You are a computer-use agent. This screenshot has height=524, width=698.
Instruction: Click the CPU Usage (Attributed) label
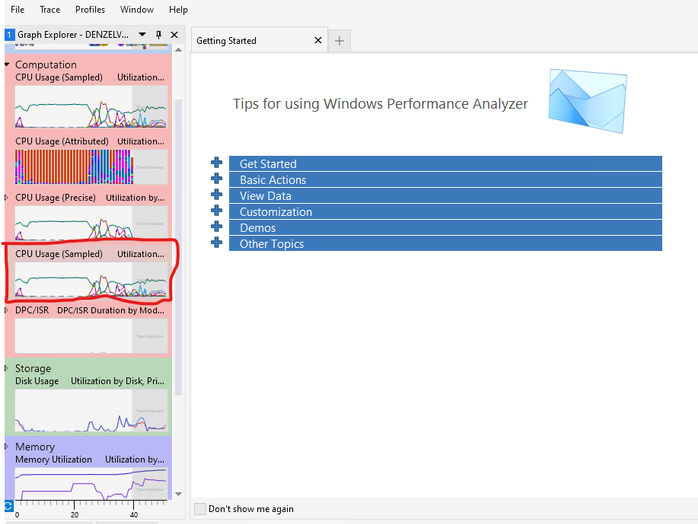pos(62,141)
